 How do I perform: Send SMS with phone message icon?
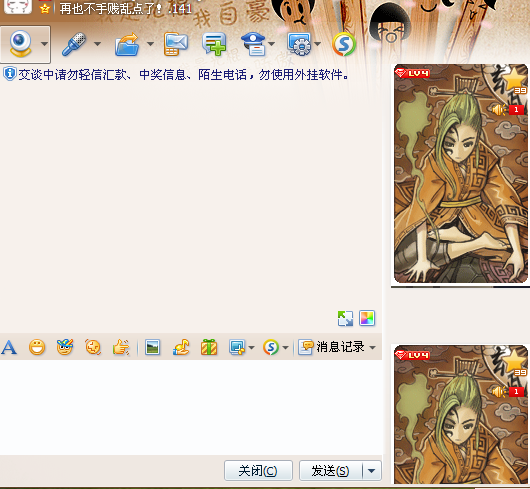176,44
